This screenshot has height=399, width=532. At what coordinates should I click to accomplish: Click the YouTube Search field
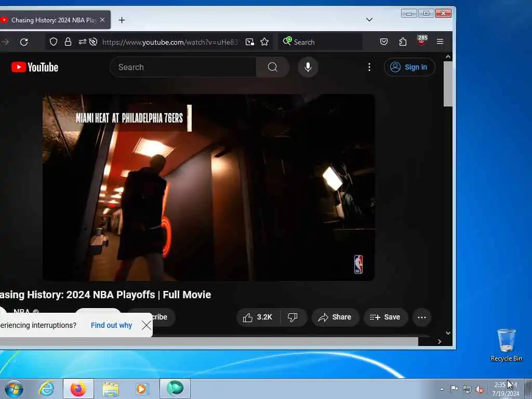(183, 67)
